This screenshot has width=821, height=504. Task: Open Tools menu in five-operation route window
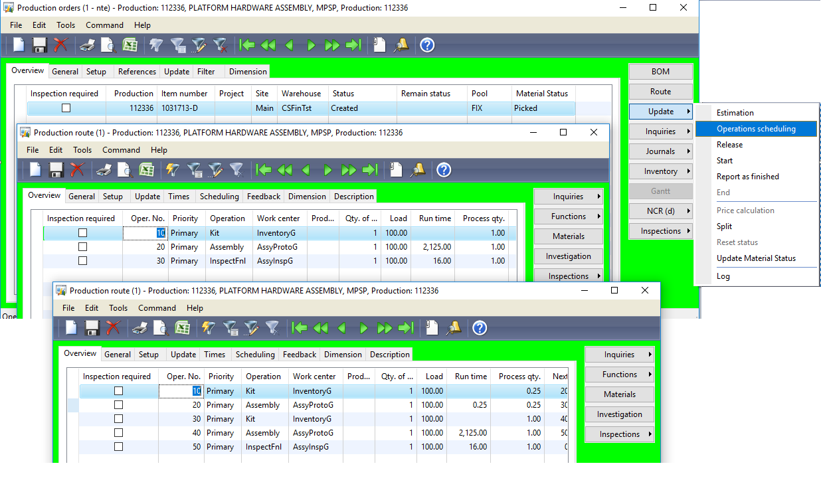click(118, 308)
